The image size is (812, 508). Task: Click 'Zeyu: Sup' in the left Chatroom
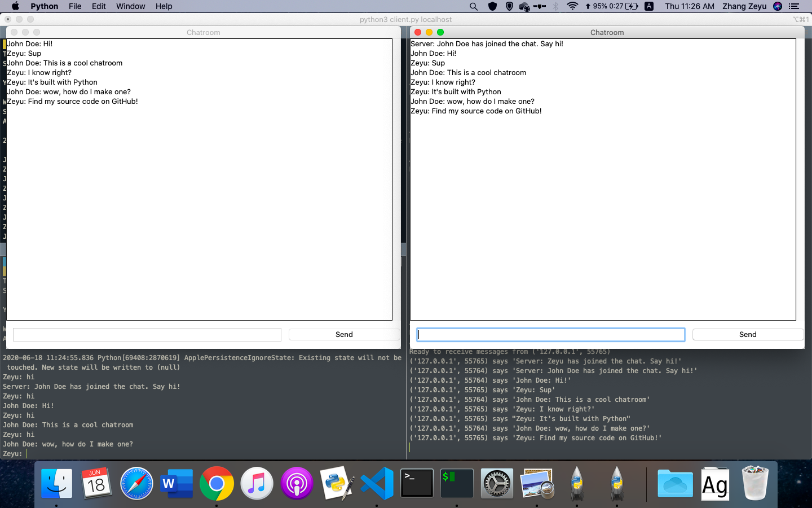point(24,53)
